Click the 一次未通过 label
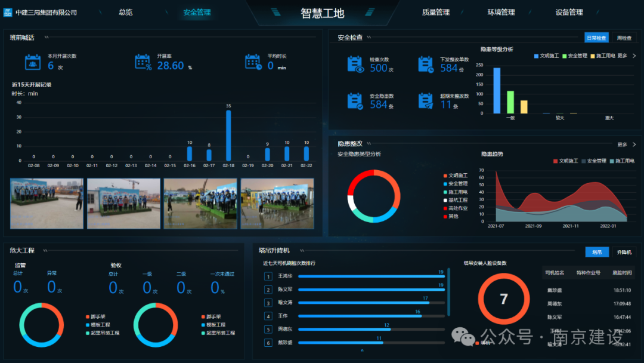The width and height of the screenshot is (644, 363). click(222, 274)
